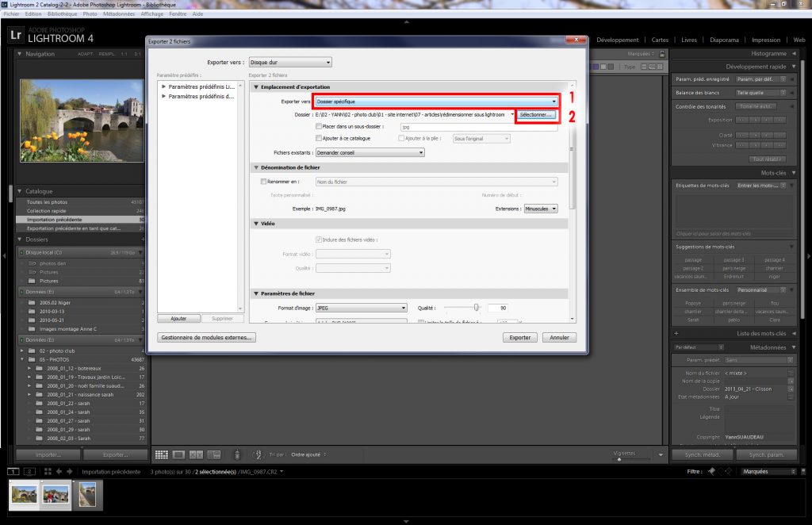
Task: Click Synch. métad. button
Action: coord(703,454)
